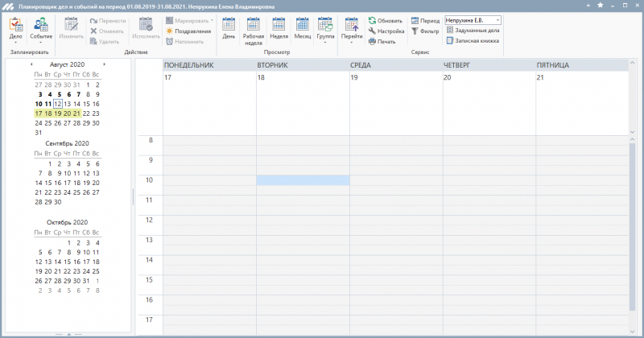Click the Сентябрь 2020 month title
This screenshot has width=644, height=338.
68,143
